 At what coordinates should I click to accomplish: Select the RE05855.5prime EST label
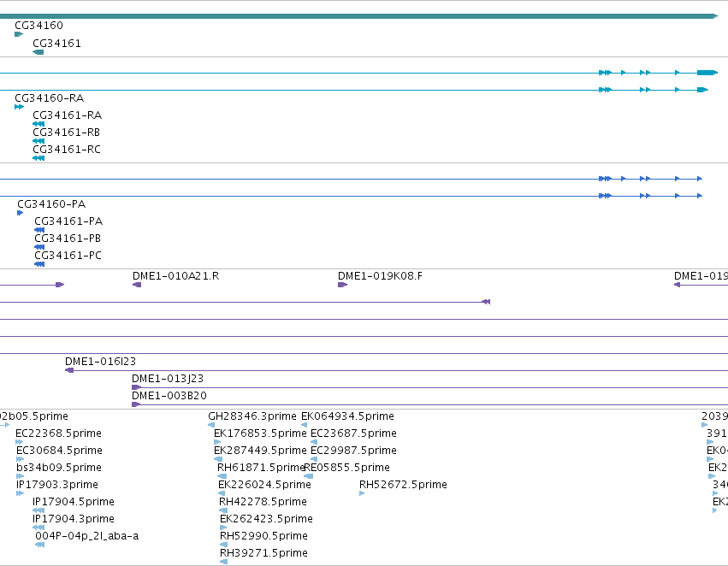coord(346,469)
